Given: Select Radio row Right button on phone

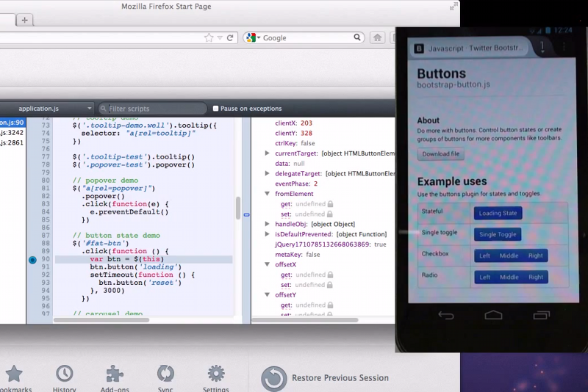Looking at the screenshot, I should tap(536, 277).
